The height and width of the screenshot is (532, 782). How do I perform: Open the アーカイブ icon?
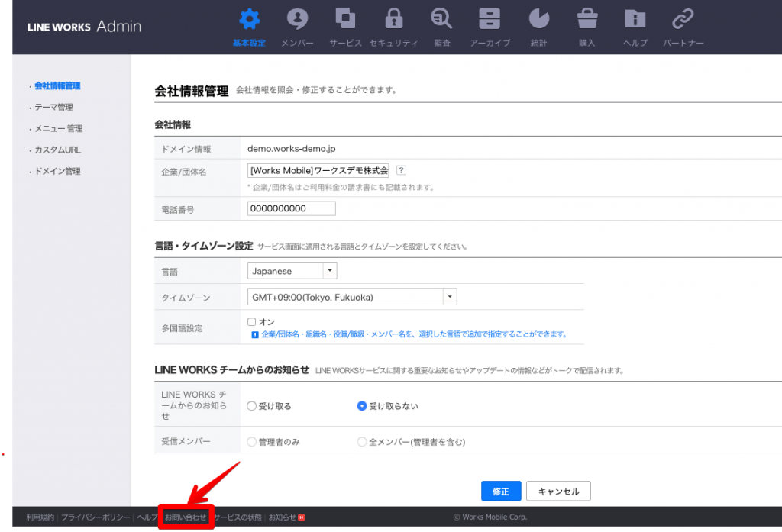[x=490, y=19]
